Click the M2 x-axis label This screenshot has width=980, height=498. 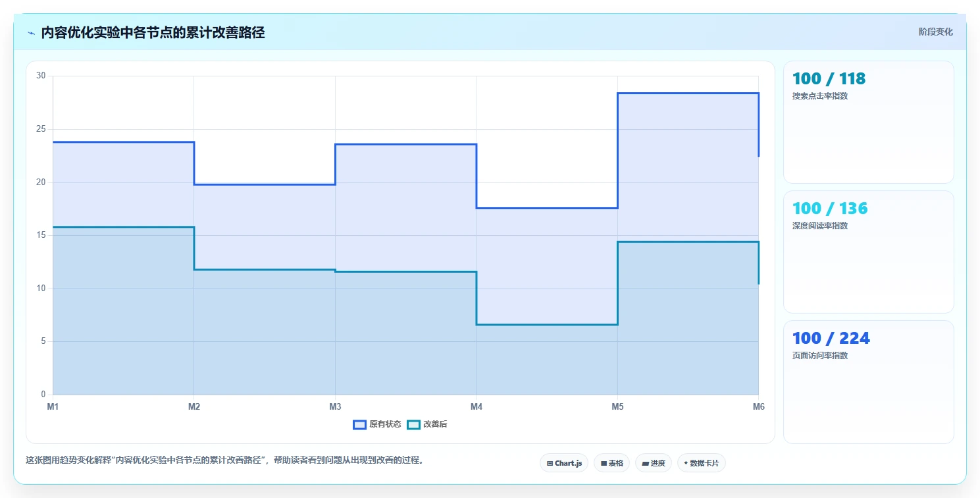(x=194, y=407)
